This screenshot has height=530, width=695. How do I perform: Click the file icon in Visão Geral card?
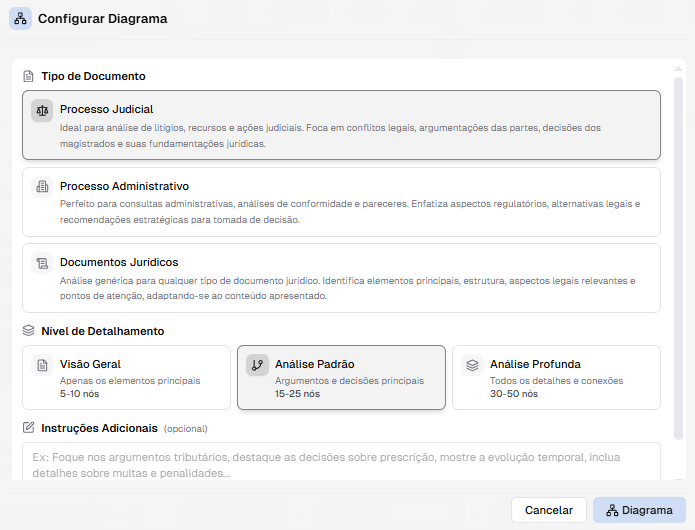[x=42, y=365]
